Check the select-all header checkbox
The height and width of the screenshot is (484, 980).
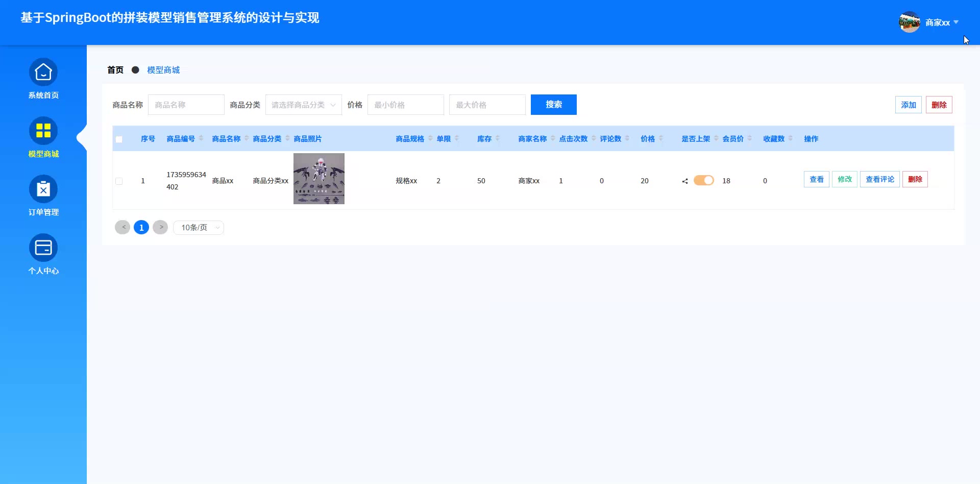tap(119, 139)
